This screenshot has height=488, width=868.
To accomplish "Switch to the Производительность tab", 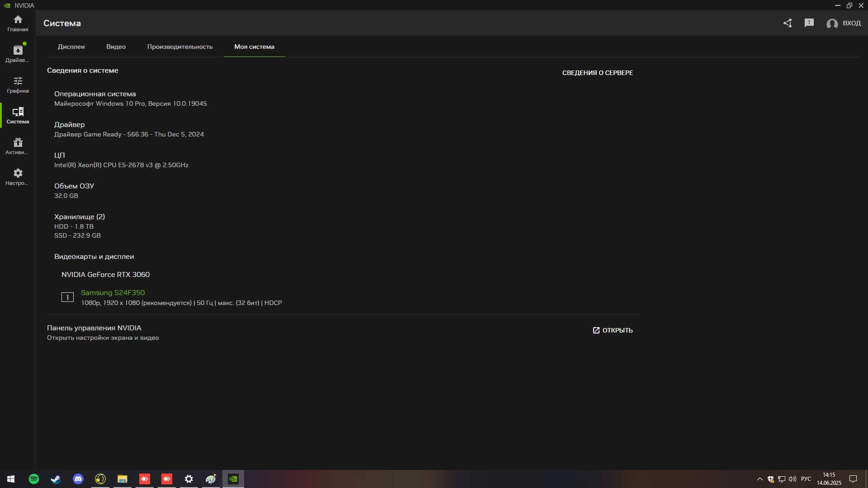I will (180, 47).
